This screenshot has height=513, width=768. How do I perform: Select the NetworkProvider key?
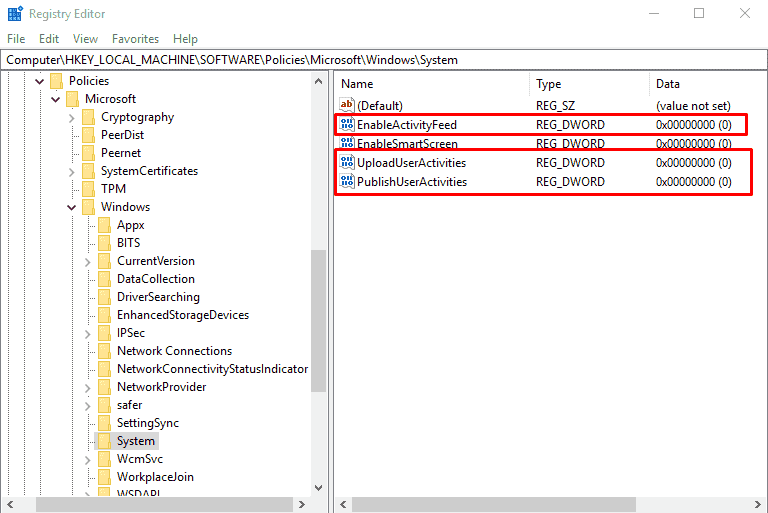pyautogui.click(x=161, y=387)
